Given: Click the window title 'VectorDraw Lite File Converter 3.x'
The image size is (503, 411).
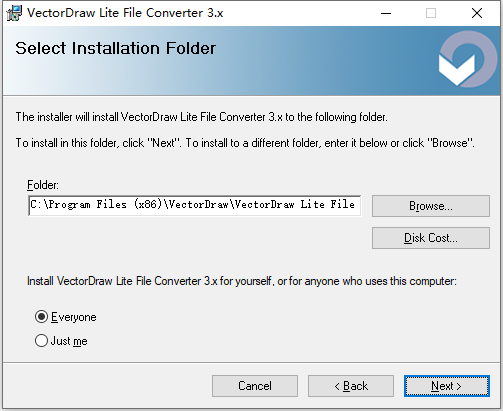Looking at the screenshot, I should click(x=125, y=13).
